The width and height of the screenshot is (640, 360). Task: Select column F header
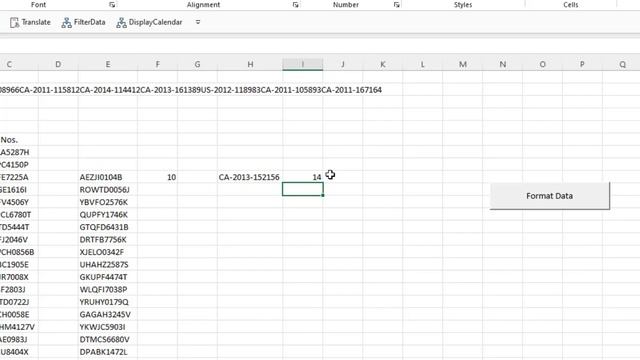158,64
